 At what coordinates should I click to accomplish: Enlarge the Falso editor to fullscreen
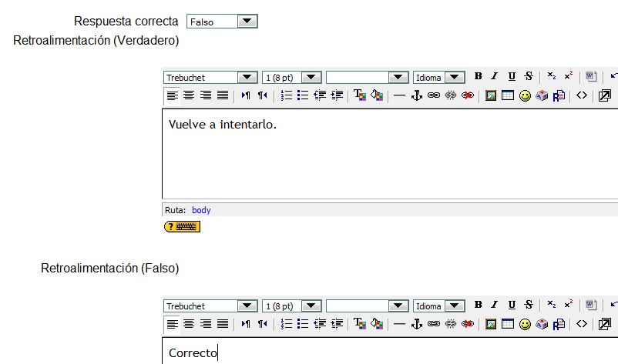pyautogui.click(x=605, y=324)
